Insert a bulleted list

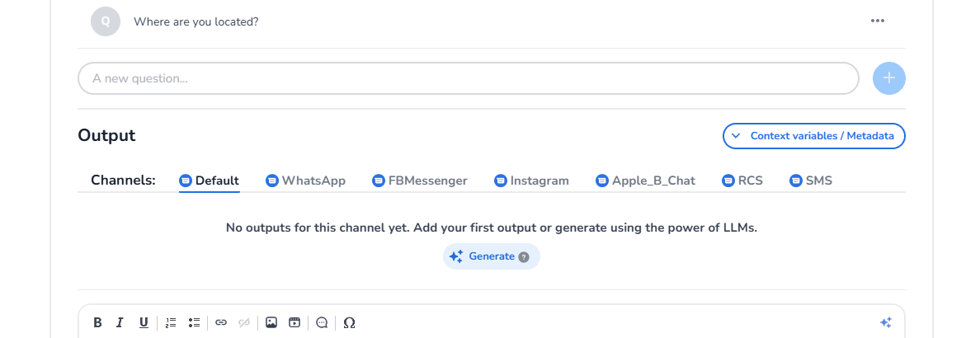pos(194,322)
